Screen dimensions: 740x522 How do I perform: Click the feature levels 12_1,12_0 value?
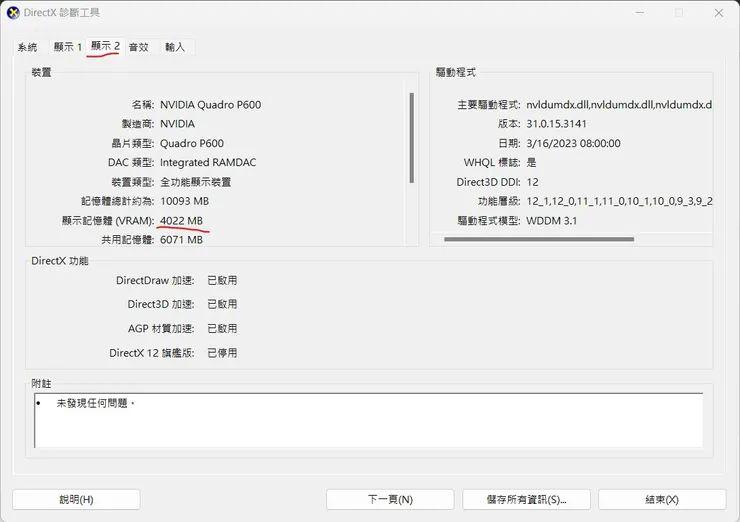pos(619,202)
